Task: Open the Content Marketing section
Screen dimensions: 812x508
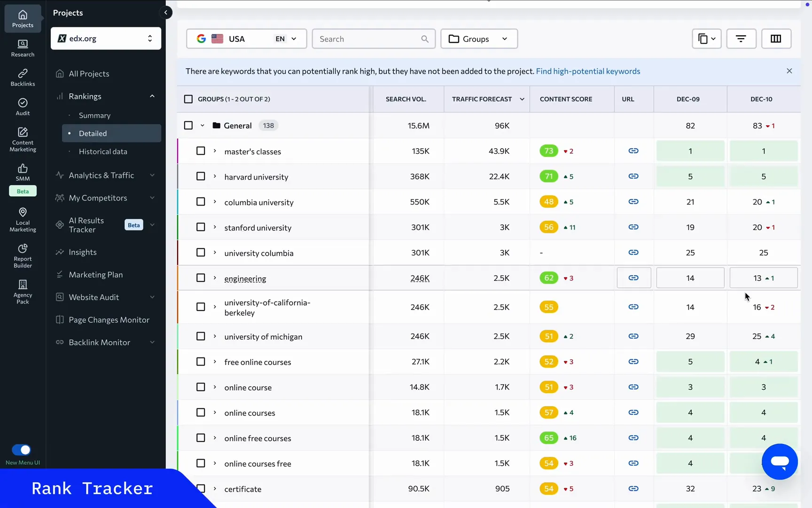Action: [x=22, y=138]
